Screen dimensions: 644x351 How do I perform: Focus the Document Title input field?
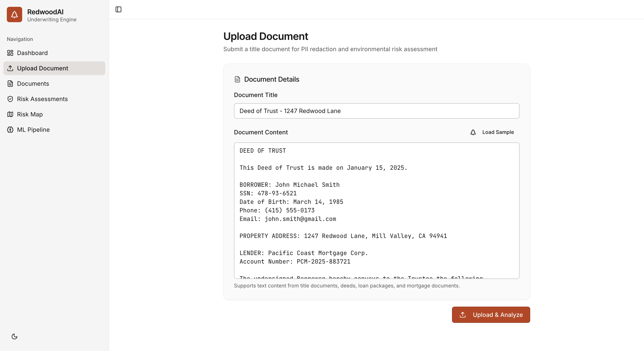point(376,111)
